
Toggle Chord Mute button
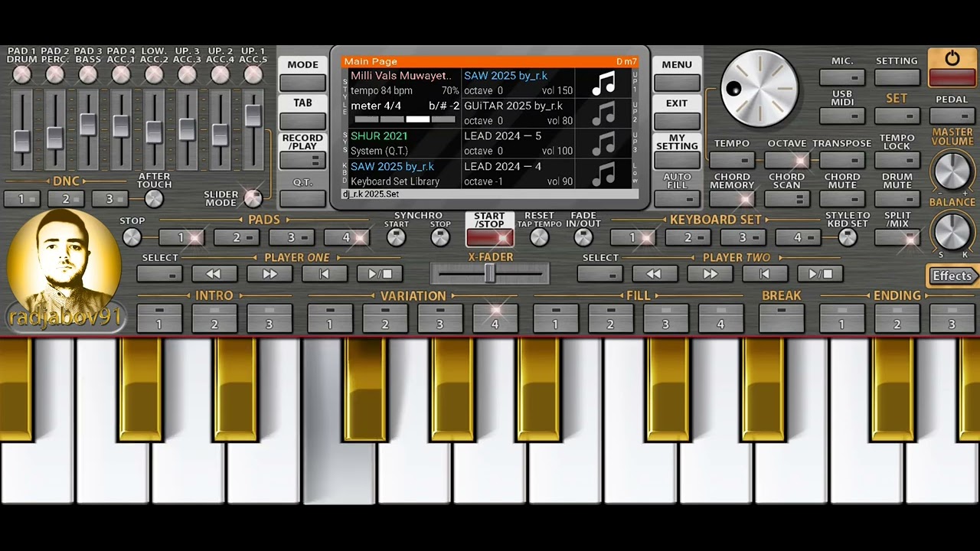pos(842,199)
